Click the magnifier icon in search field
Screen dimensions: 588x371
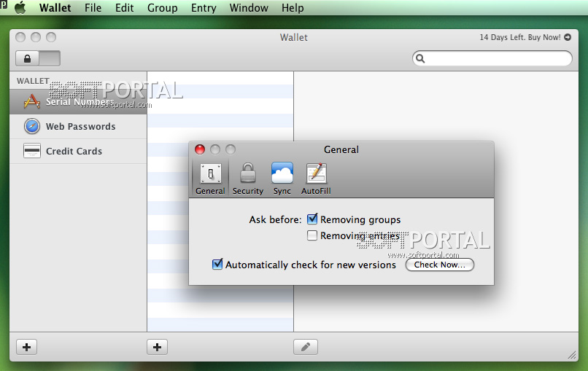point(420,58)
